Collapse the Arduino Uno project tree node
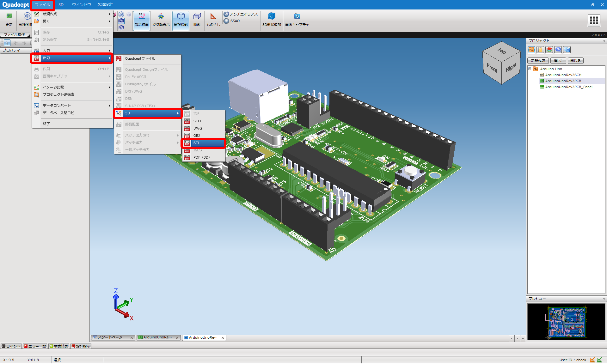 pos(530,69)
